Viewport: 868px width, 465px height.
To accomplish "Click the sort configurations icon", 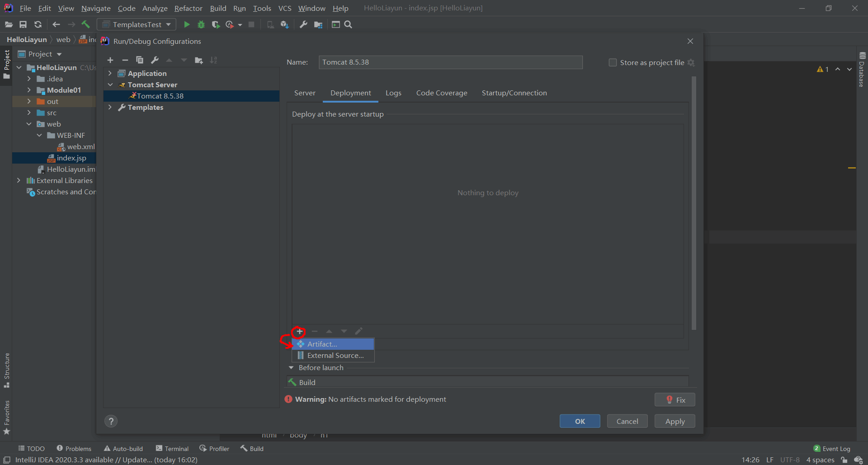I will 213,60.
